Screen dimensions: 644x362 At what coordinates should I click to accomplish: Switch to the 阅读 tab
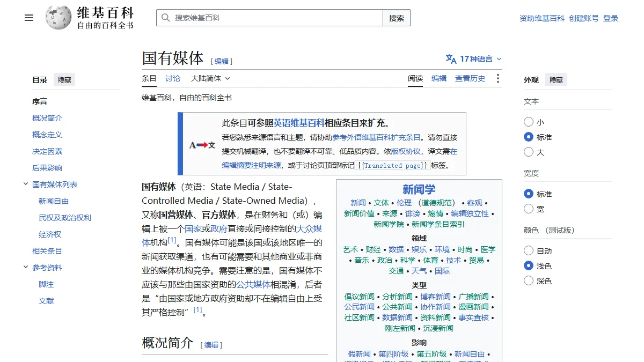415,78
